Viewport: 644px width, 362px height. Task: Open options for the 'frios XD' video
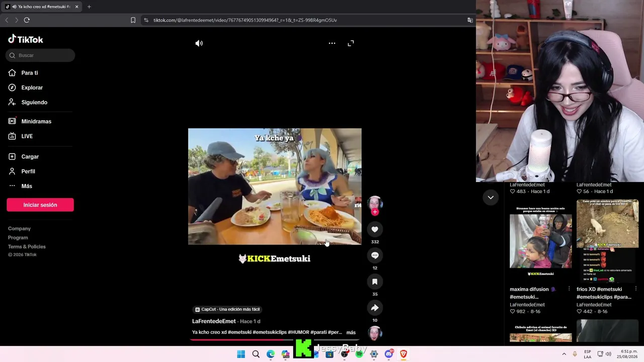[636, 289]
